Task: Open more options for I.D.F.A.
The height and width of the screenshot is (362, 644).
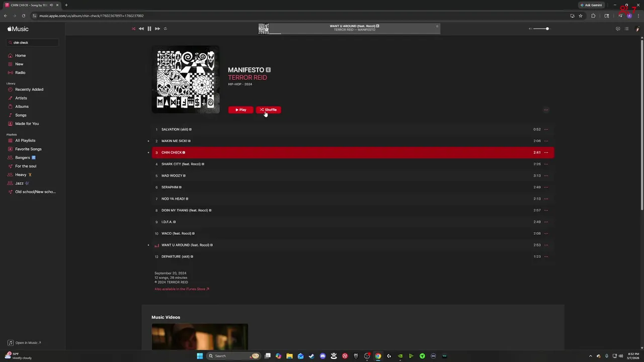Action: click(546, 222)
